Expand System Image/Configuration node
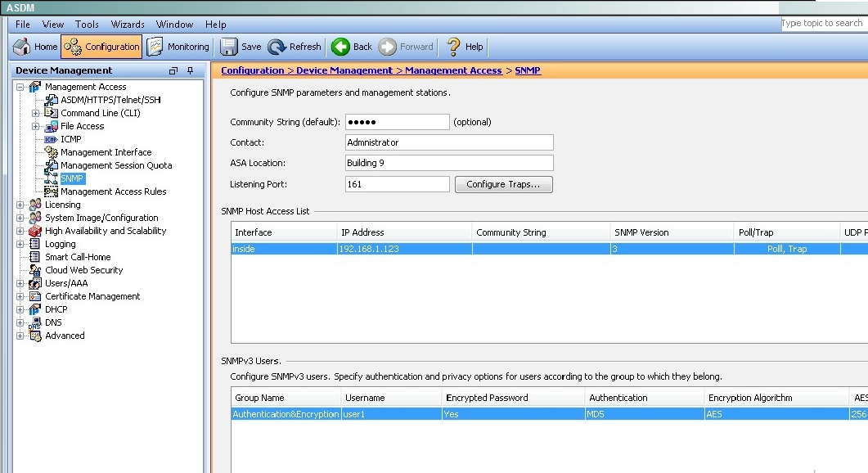The width and height of the screenshot is (868, 473). point(20,218)
